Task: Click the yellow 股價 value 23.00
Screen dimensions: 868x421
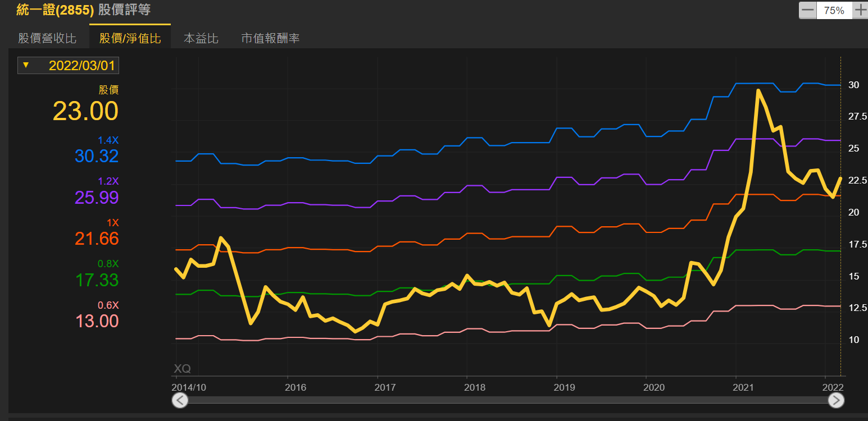Action: pos(85,111)
